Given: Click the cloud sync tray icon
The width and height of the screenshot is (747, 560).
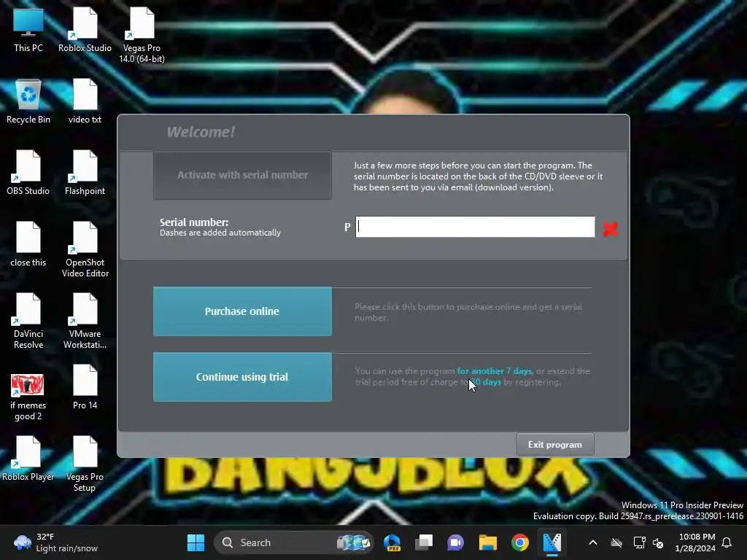Looking at the screenshot, I should pos(616,542).
